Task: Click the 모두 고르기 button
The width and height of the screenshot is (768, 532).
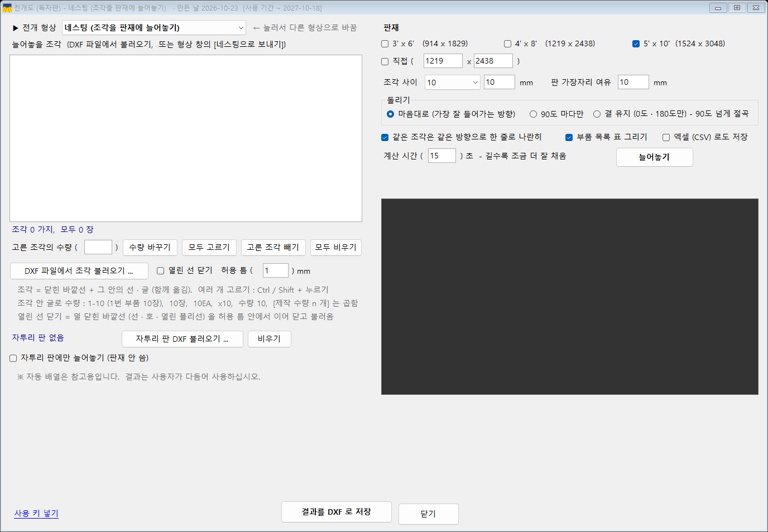Action: (x=209, y=248)
